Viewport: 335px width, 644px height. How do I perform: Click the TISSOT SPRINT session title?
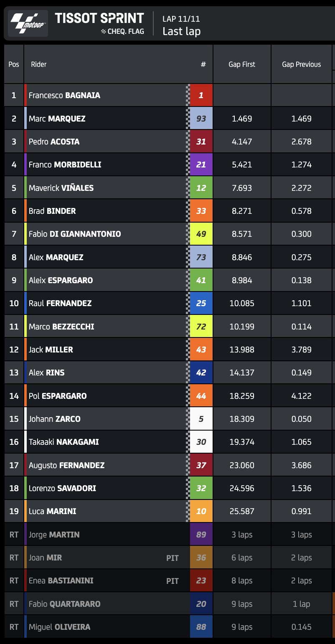(99, 18)
